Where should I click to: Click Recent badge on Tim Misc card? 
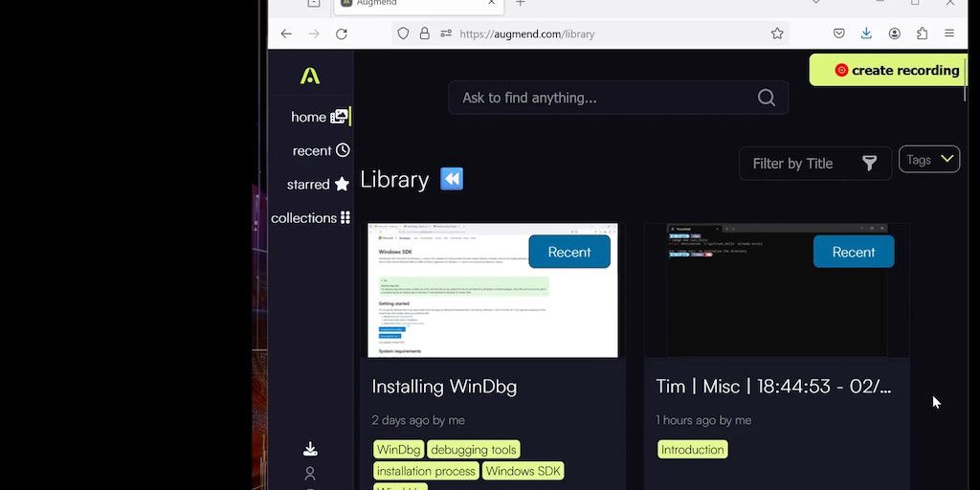coord(854,252)
